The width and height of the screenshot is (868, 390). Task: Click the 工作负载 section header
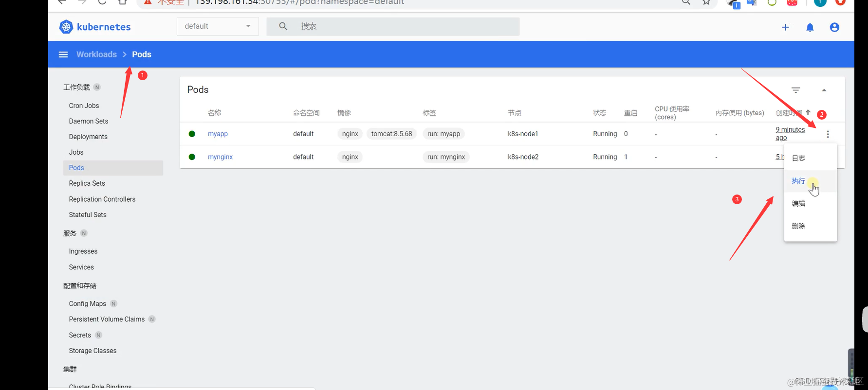click(x=76, y=87)
